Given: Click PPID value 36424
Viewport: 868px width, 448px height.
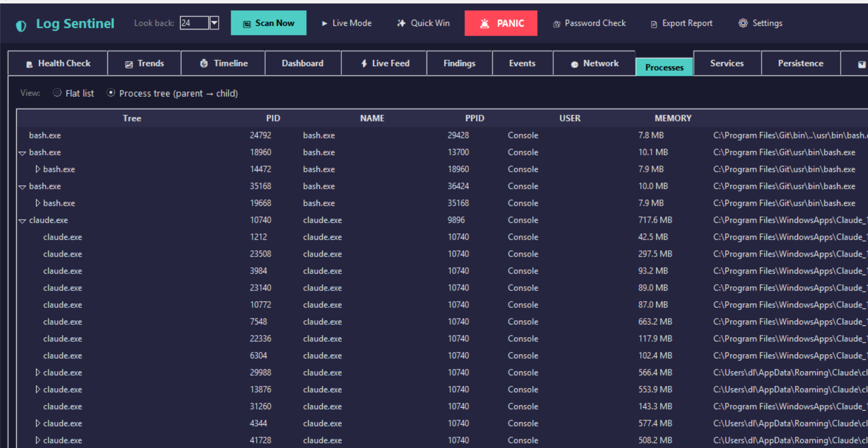Looking at the screenshot, I should point(458,186).
